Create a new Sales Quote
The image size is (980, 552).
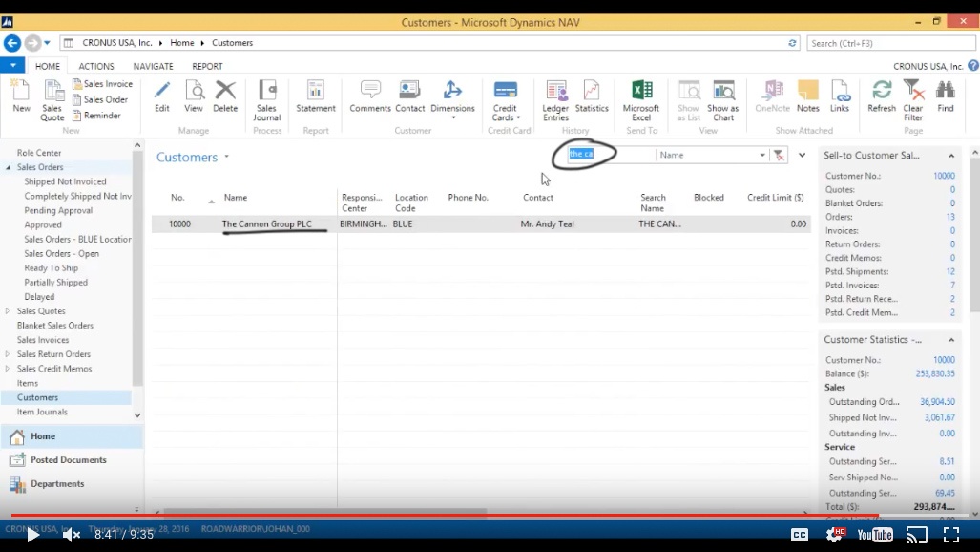tap(52, 100)
